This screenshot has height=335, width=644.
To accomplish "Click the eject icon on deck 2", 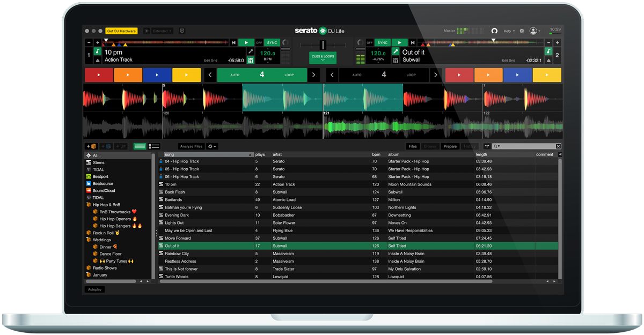I will click(x=548, y=60).
